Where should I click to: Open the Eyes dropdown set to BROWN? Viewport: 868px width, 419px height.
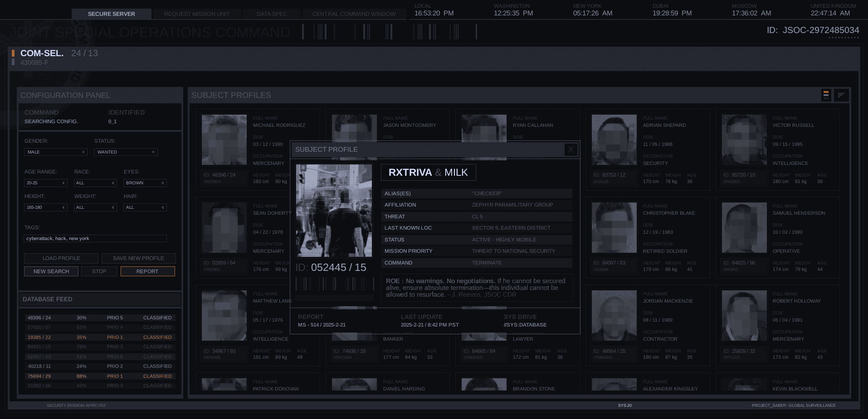(x=145, y=183)
